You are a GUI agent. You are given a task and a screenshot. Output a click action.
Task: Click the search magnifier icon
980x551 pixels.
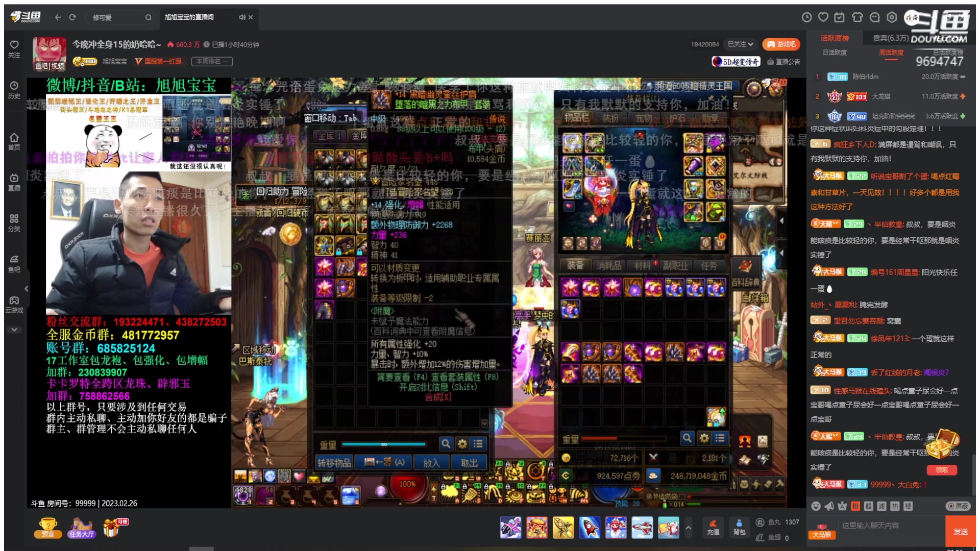click(x=148, y=17)
